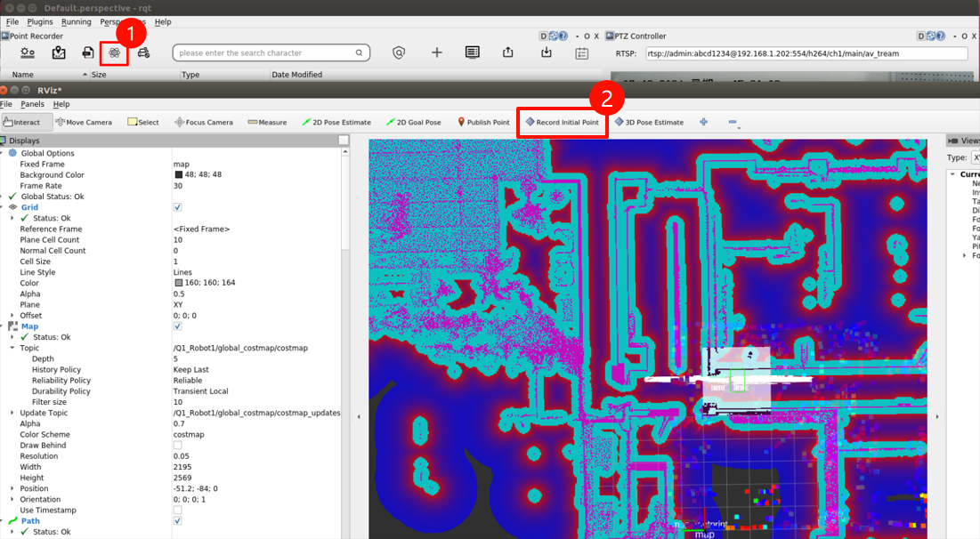This screenshot has width=980, height=539.
Task: Click the Record Initial Point button
Action: point(562,123)
